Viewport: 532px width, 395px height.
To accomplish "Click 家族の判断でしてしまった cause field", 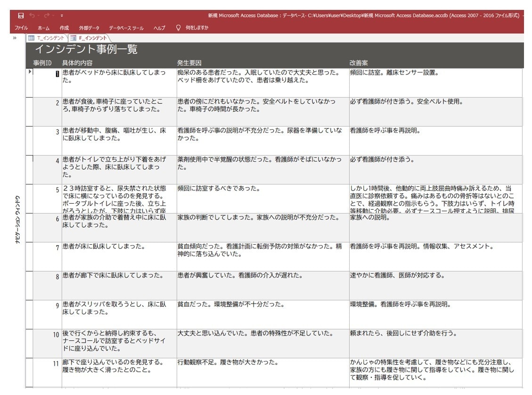I will point(263,228).
